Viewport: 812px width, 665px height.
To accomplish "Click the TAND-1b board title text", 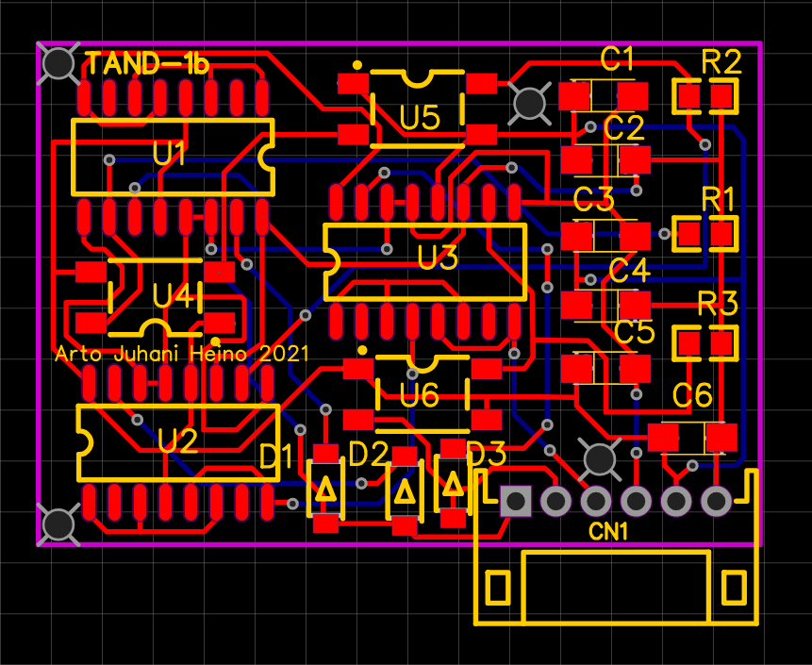I will tap(146, 64).
